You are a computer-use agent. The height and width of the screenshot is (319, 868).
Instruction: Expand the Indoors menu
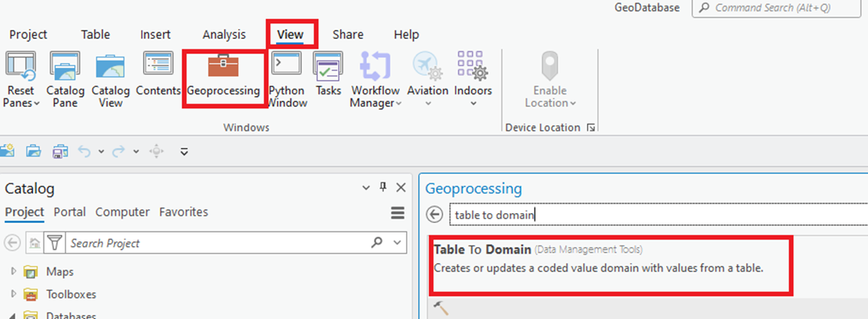click(x=472, y=79)
